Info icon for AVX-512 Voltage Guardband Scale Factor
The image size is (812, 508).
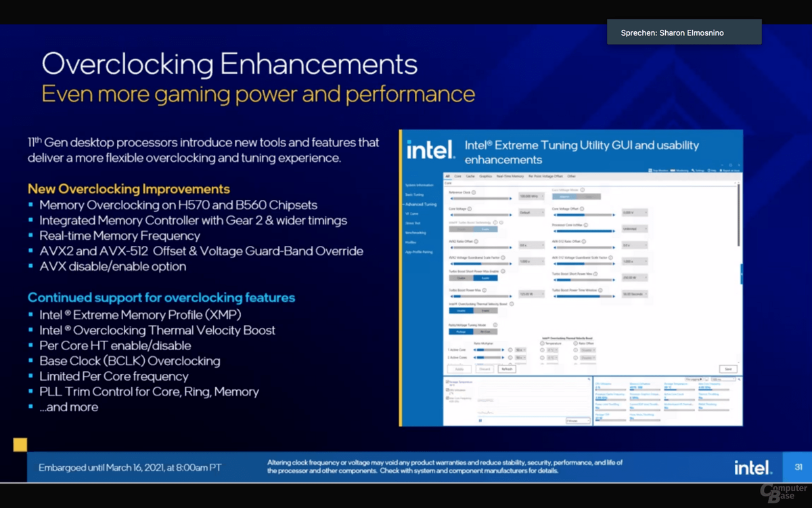[610, 257]
